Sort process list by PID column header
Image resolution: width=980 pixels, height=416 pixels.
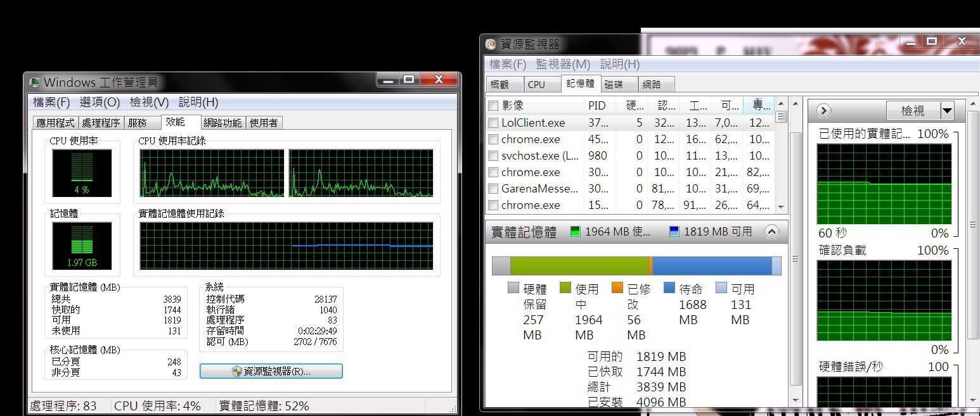point(597,106)
